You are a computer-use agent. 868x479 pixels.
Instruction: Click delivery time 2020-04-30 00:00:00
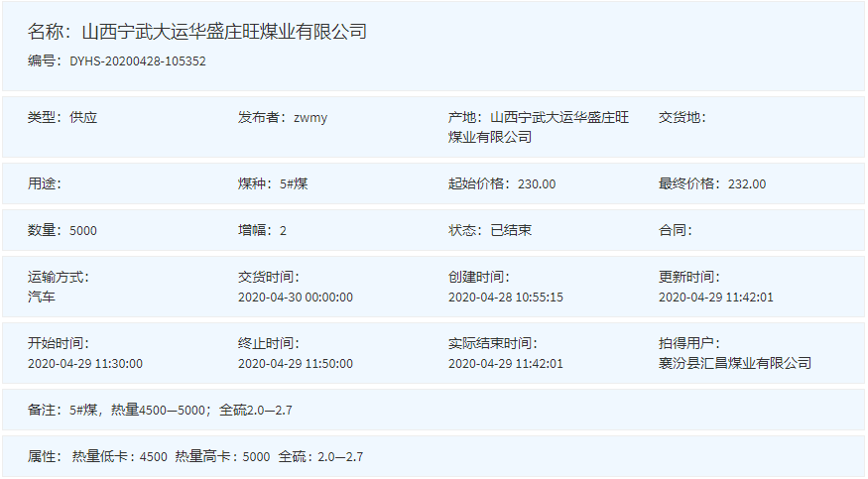coord(296,298)
